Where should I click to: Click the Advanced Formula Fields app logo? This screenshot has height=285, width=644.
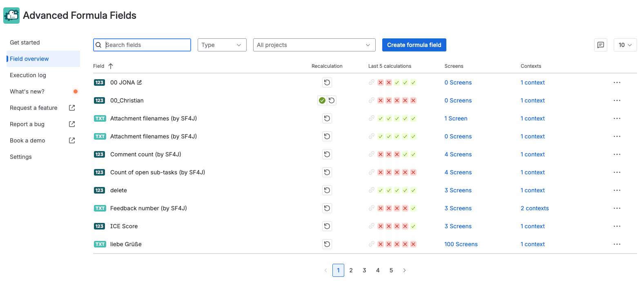pos(11,16)
